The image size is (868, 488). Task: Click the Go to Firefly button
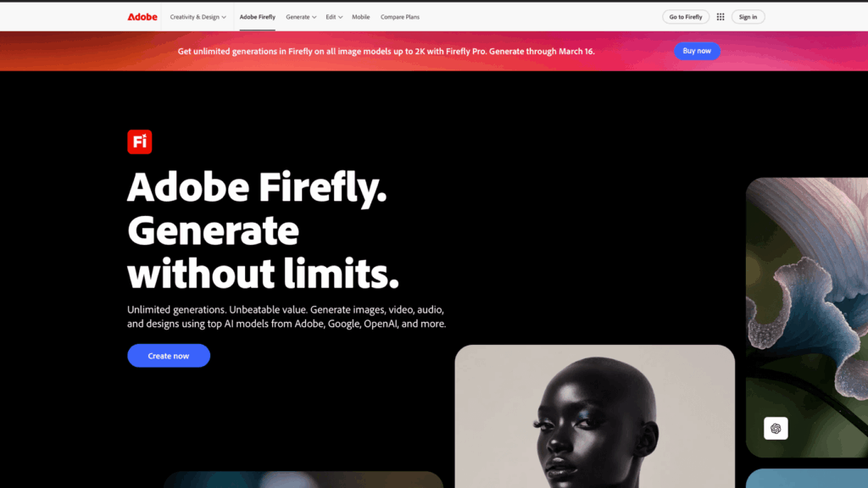coord(685,17)
